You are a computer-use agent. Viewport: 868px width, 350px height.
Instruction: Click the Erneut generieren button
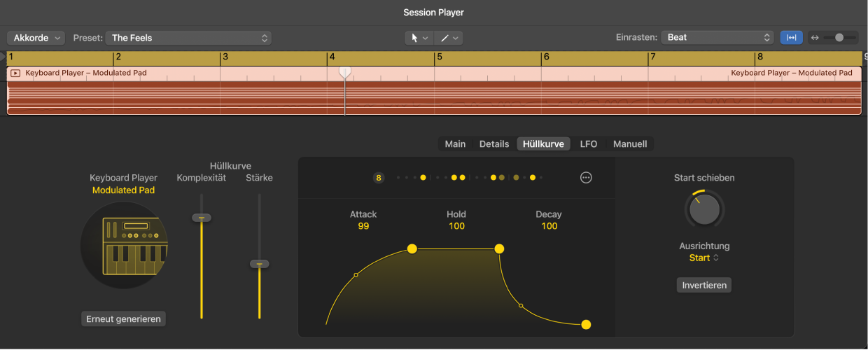pyautogui.click(x=124, y=319)
